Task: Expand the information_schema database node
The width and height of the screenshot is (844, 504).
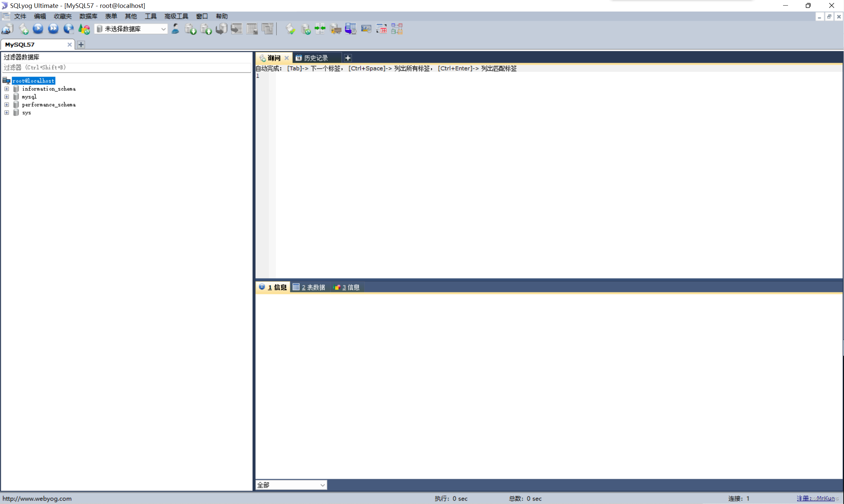Action: [7, 89]
